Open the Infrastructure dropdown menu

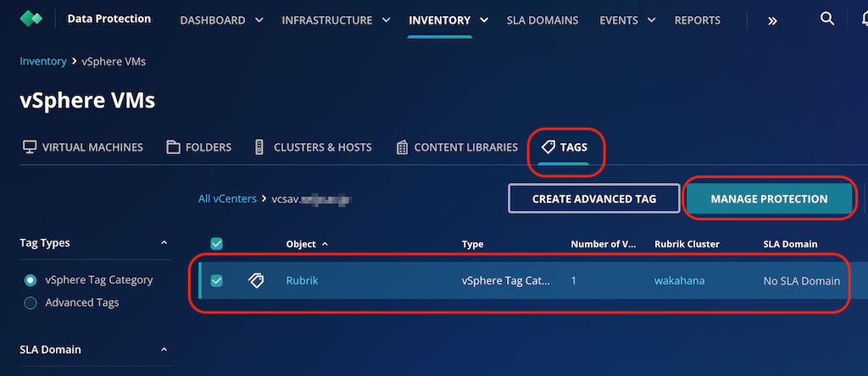click(x=336, y=20)
